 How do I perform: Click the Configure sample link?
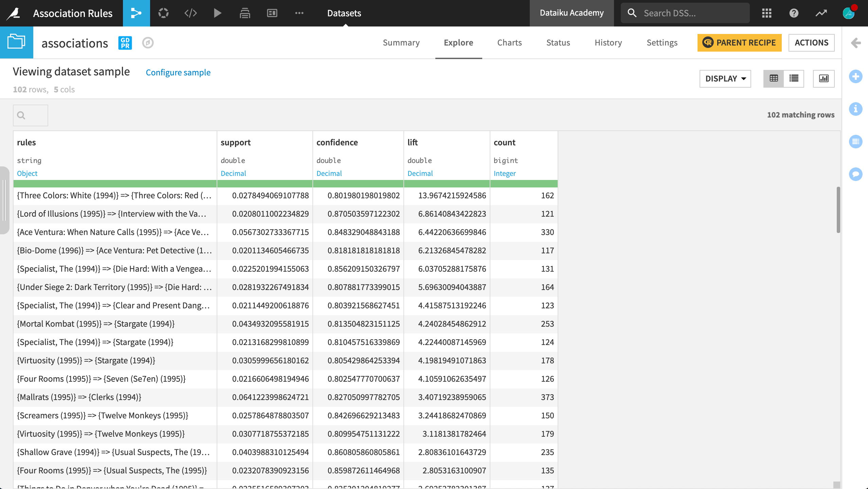tap(178, 72)
